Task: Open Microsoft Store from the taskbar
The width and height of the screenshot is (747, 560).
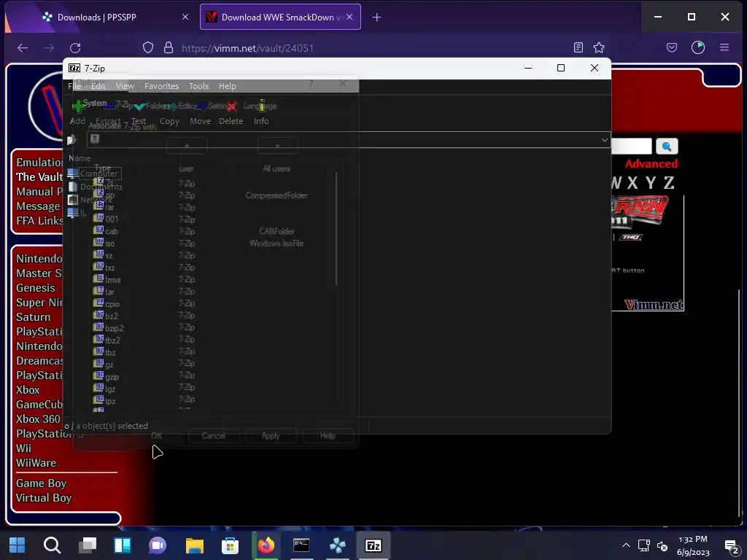Action: click(x=230, y=545)
